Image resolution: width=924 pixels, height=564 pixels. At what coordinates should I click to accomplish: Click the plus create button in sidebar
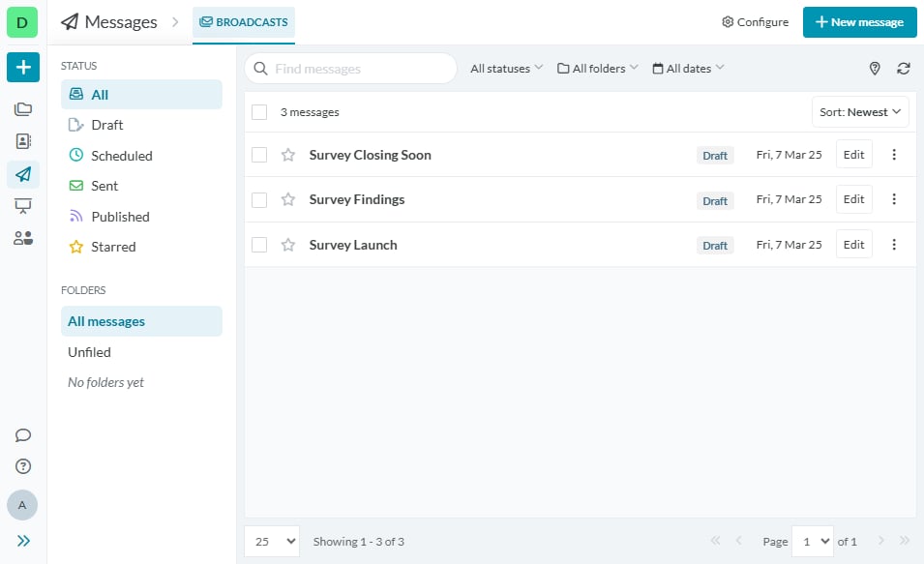click(x=23, y=67)
